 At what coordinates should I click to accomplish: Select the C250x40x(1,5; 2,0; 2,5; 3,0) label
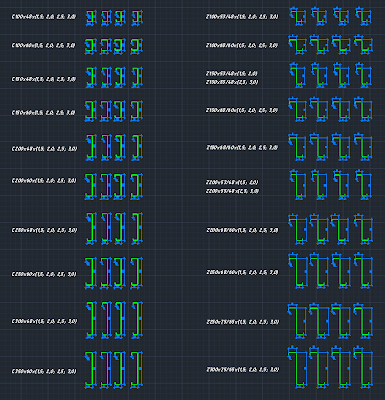44,230
